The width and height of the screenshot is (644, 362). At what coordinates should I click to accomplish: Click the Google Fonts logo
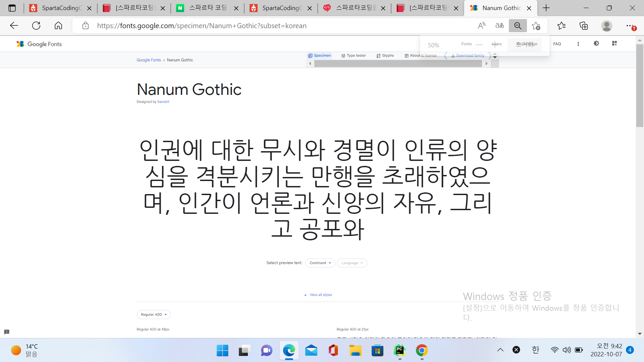point(39,44)
